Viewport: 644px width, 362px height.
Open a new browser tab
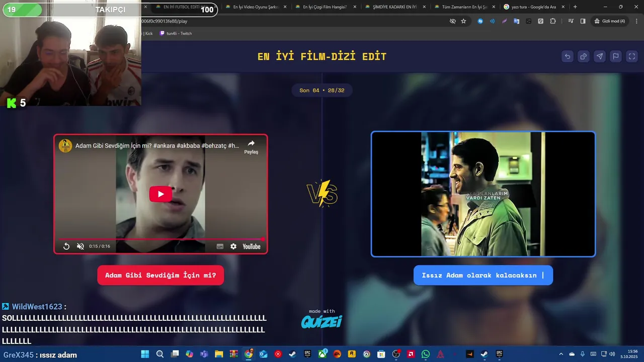coord(575,7)
